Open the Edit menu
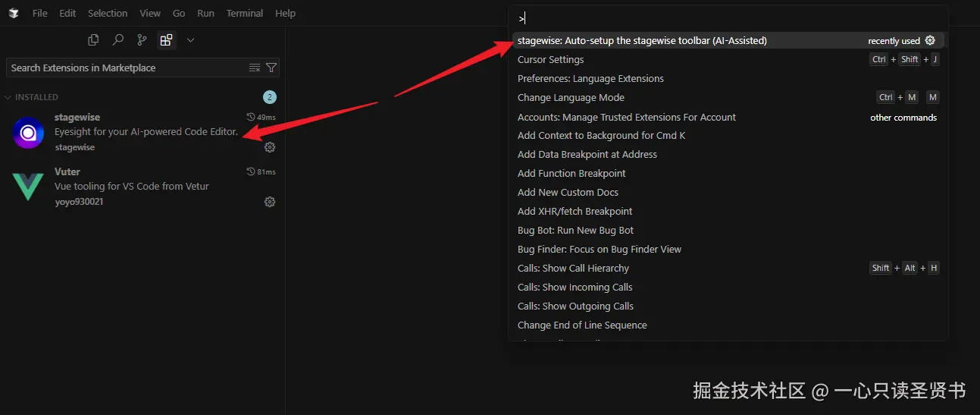 pyautogui.click(x=67, y=13)
